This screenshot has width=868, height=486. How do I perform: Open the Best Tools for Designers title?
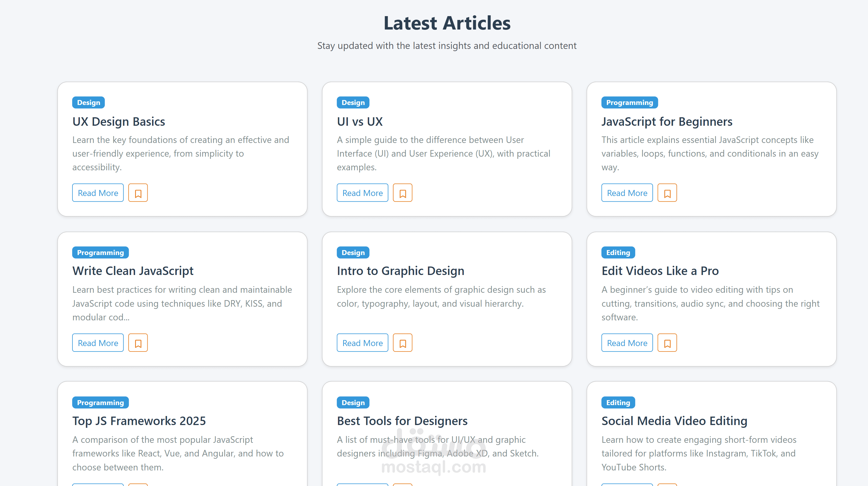(402, 421)
